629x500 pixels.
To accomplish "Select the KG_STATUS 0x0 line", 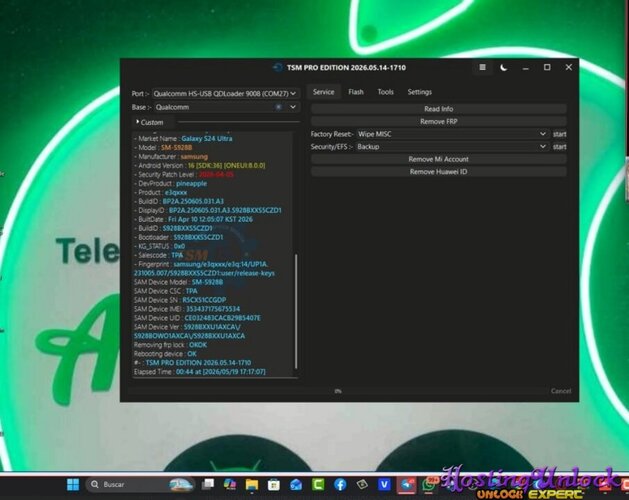I will point(159,246).
